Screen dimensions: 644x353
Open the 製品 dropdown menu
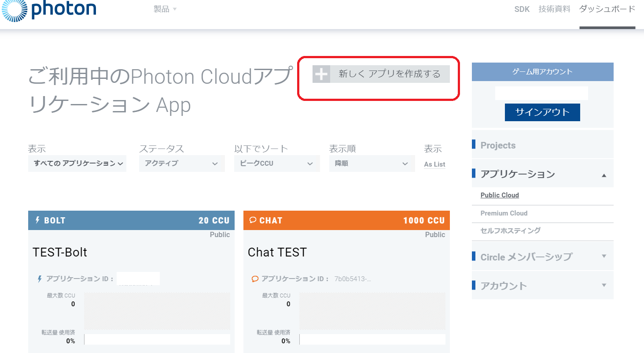pos(165,9)
